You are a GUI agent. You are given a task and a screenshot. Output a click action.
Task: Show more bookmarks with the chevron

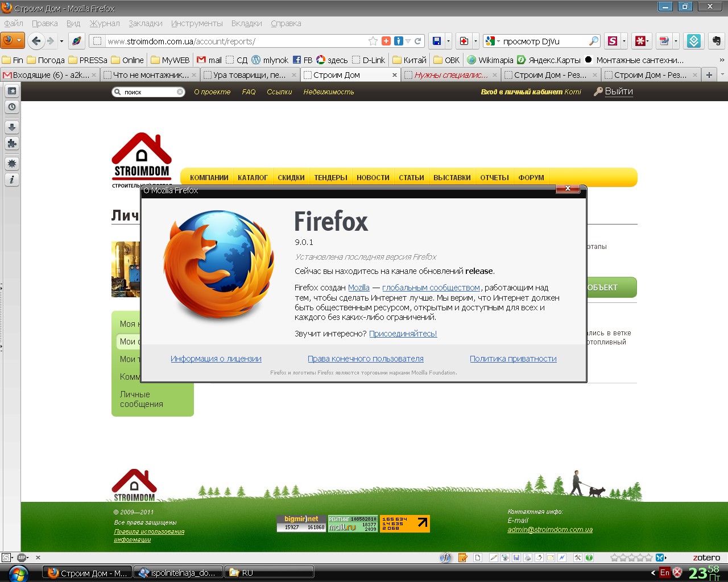[x=722, y=60]
